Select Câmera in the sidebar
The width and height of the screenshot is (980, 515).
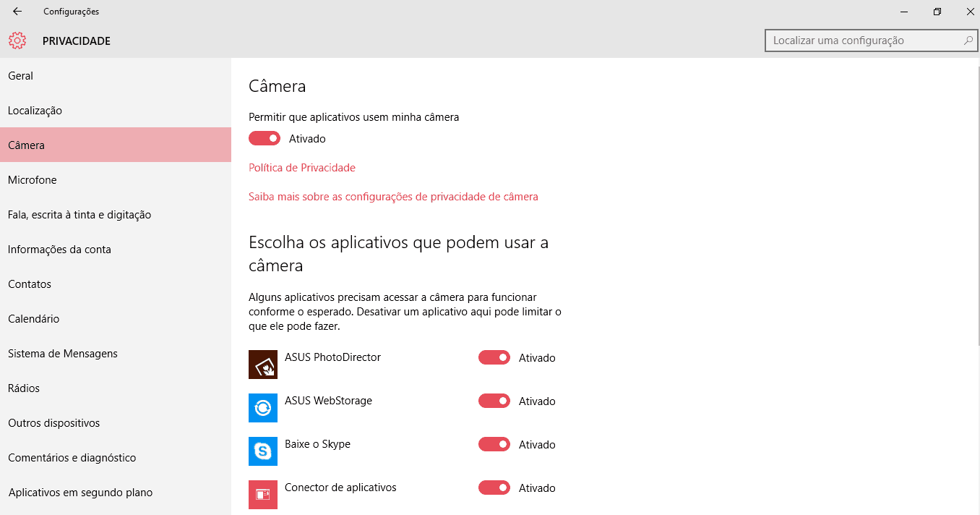click(x=116, y=145)
